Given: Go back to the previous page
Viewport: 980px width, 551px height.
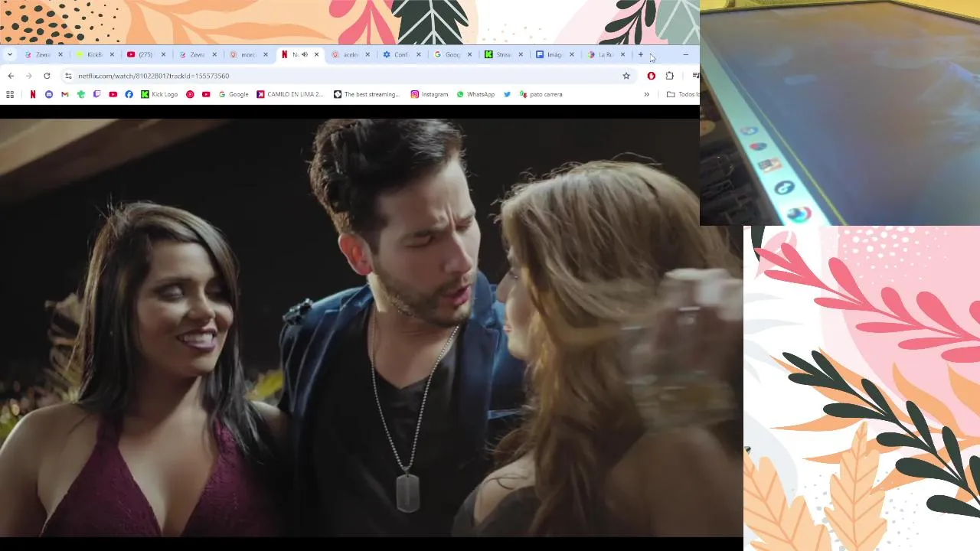Looking at the screenshot, I should (x=11, y=76).
